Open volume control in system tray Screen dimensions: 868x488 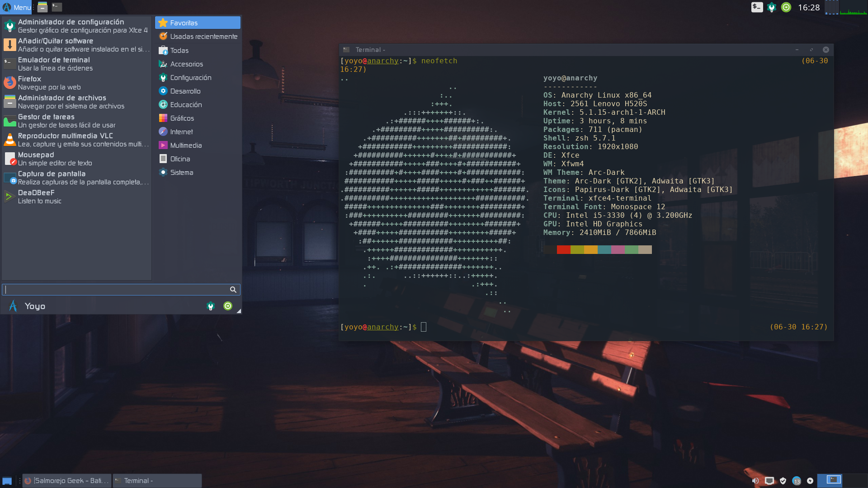point(755,481)
